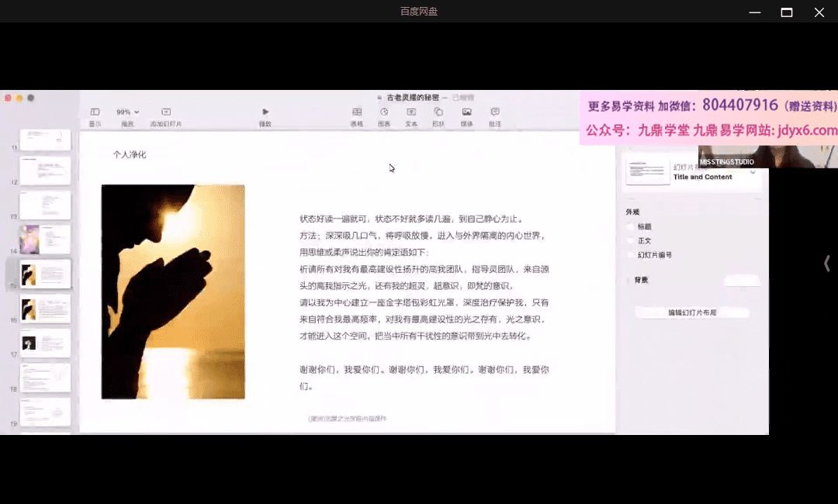Expand the Title and Content layout dropdown

752,173
